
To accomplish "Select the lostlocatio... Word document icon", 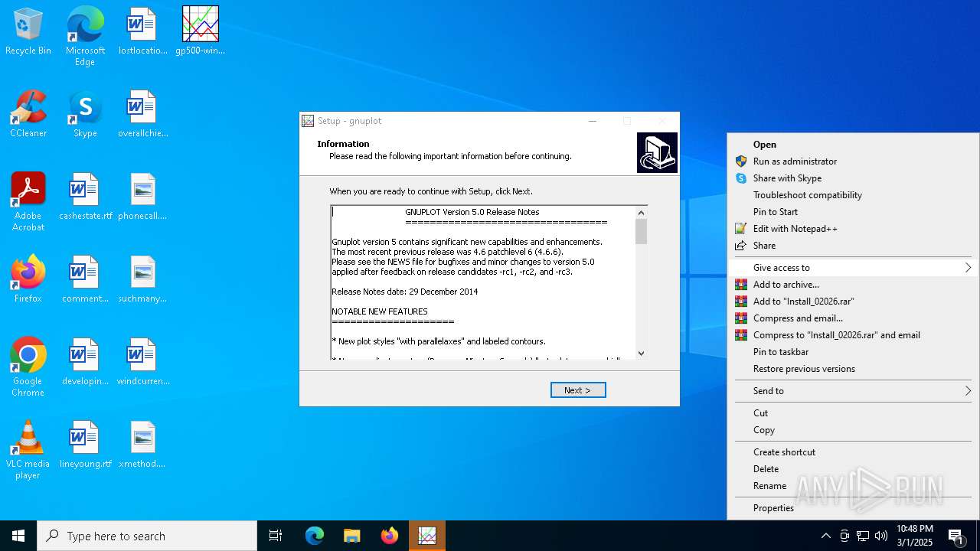I will tap(142, 31).
